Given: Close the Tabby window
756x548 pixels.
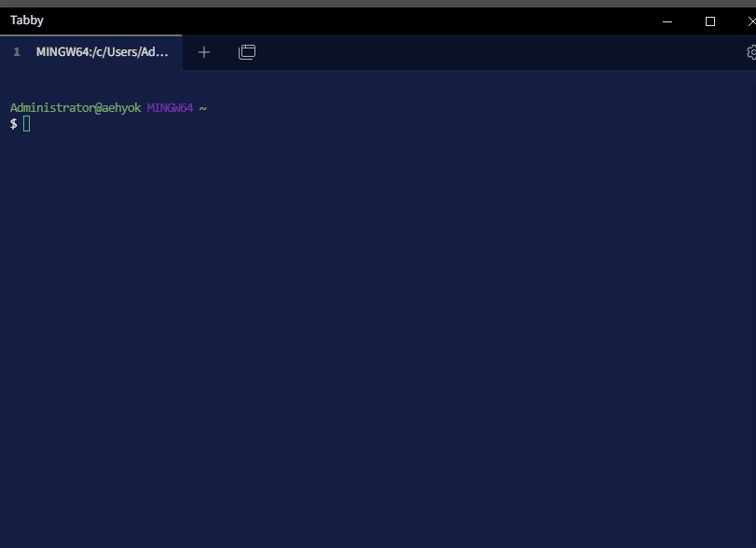Looking at the screenshot, I should coord(751,21).
